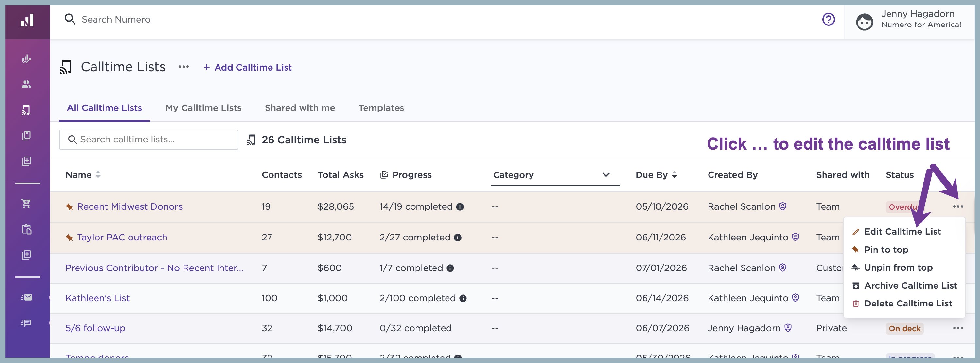
Task: Open the help question mark icon
Action: pyautogui.click(x=828, y=19)
